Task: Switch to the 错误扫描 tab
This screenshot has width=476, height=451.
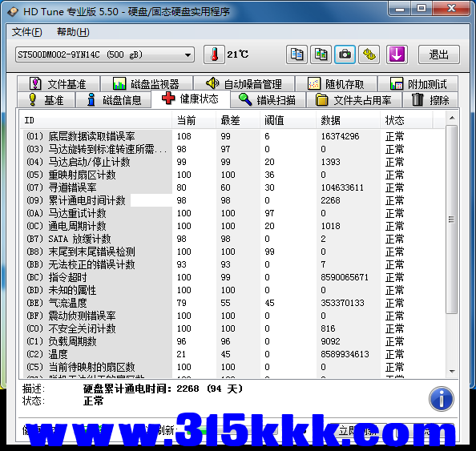Action: (x=268, y=100)
